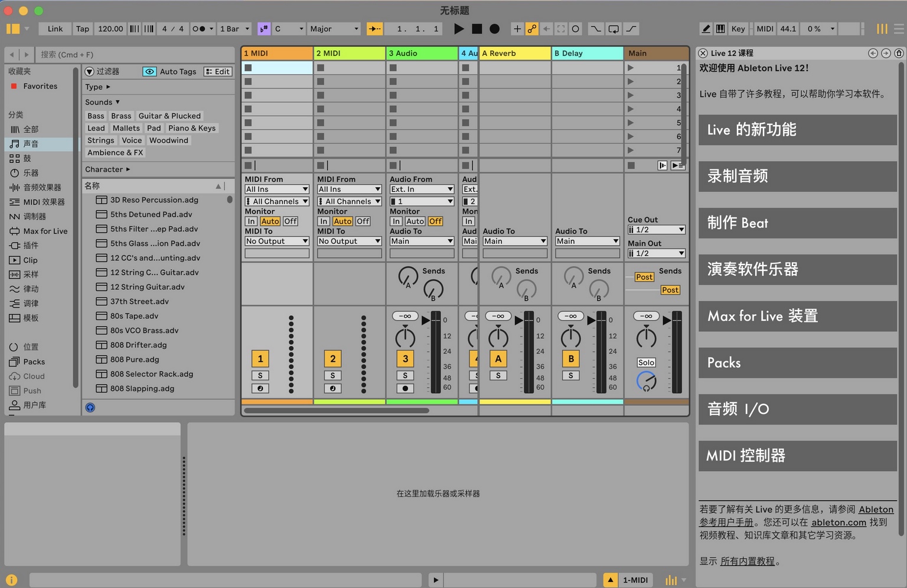Solo track 2 MIDI
This screenshot has height=588, width=907.
(332, 375)
